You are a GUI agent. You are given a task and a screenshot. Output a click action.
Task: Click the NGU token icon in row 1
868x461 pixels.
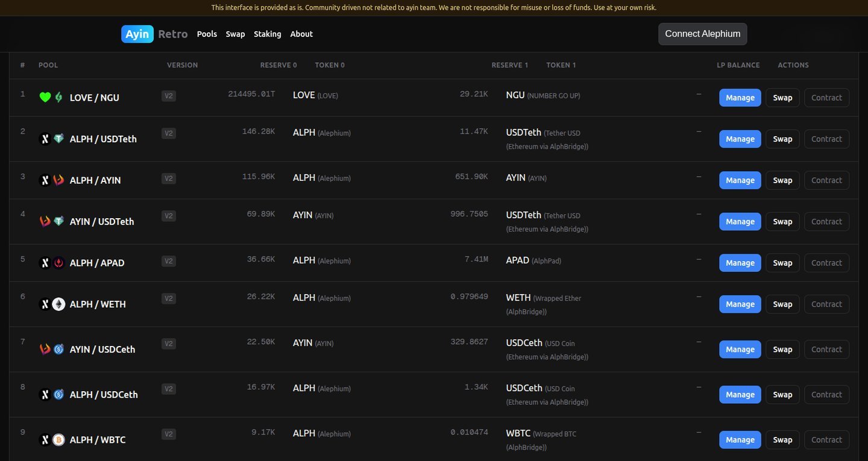coord(58,97)
